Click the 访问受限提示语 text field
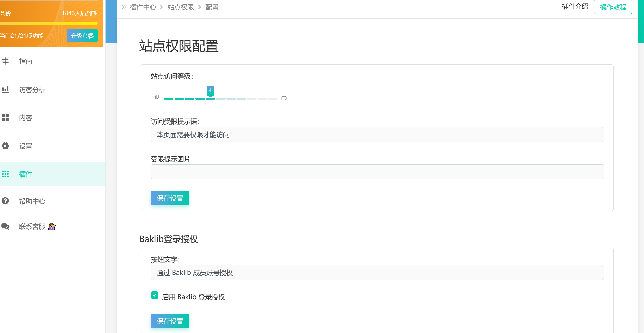 377,135
